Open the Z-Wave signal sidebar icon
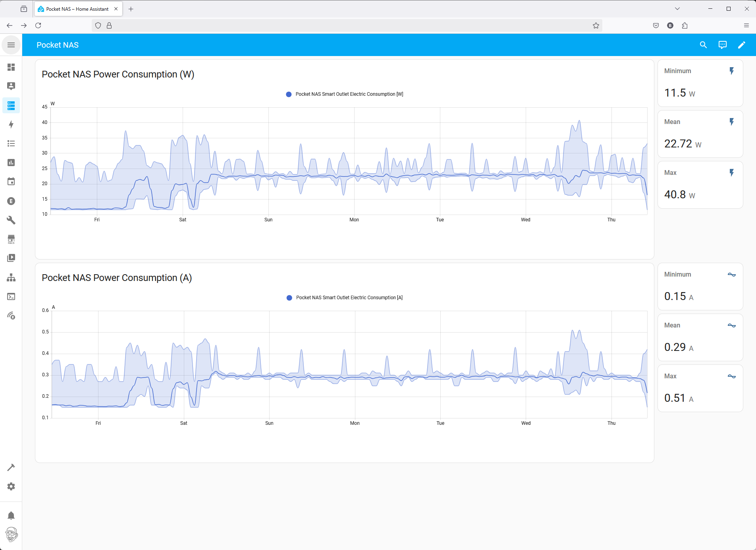 point(11,316)
